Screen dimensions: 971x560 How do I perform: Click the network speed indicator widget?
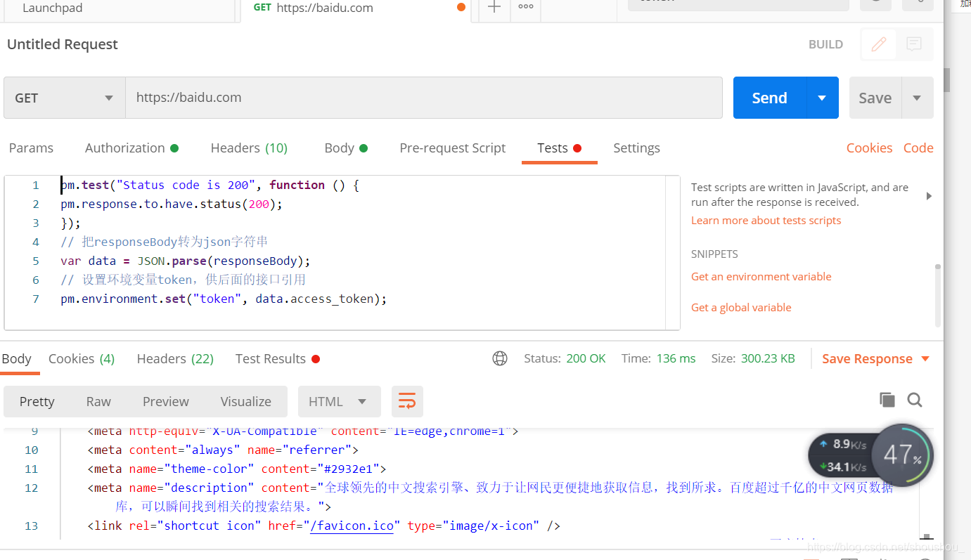tap(842, 455)
